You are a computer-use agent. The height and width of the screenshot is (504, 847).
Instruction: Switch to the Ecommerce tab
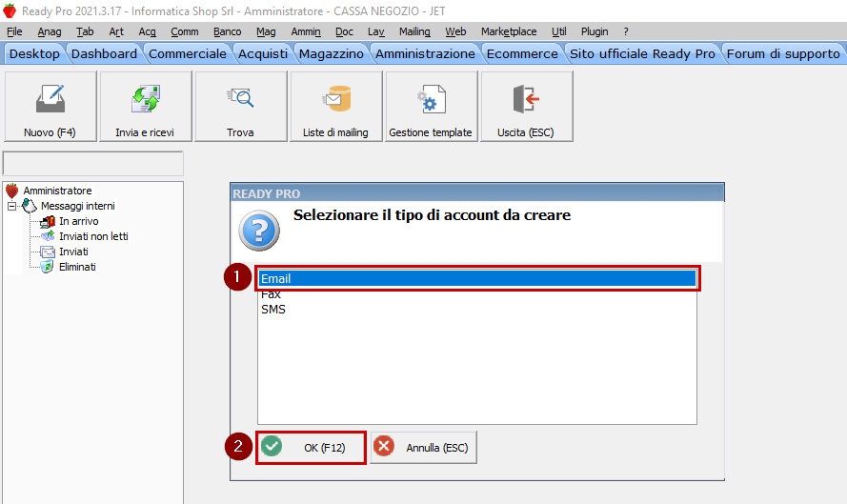pyautogui.click(x=522, y=54)
